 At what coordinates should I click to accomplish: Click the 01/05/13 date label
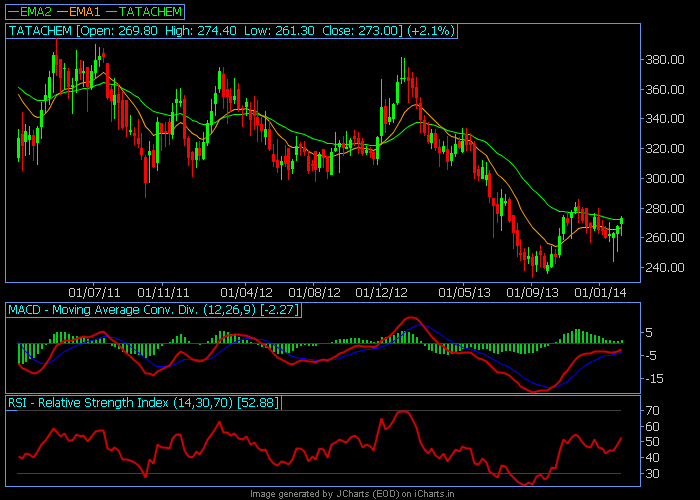pos(464,293)
